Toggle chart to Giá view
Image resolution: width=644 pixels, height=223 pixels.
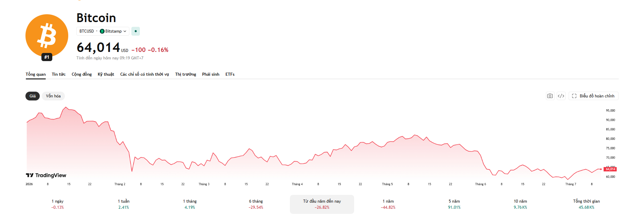33,96
